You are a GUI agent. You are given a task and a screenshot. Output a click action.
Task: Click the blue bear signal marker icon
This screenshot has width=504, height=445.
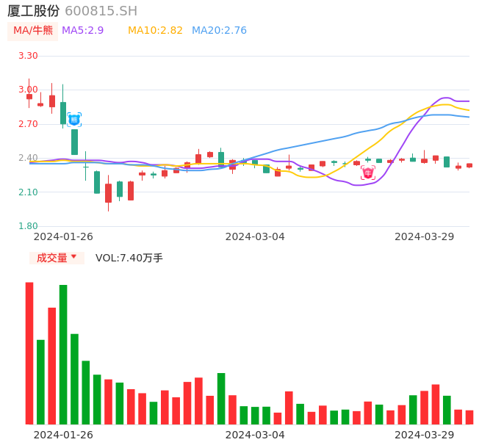point(74,120)
